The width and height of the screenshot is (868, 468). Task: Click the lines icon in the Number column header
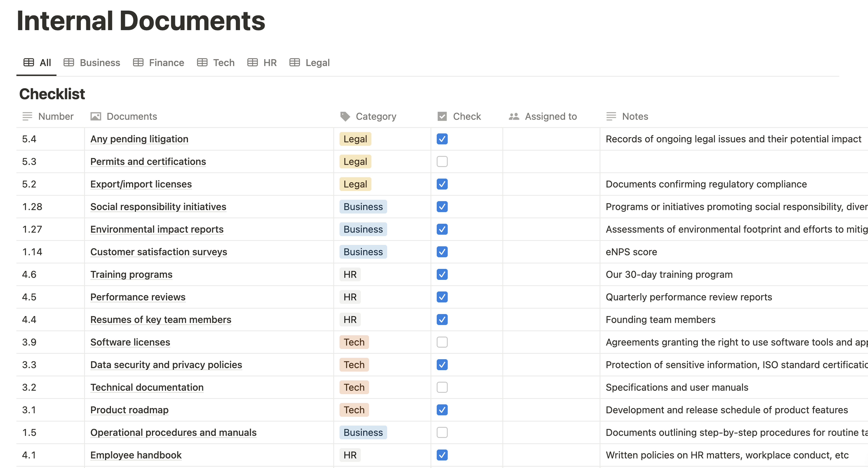click(27, 116)
